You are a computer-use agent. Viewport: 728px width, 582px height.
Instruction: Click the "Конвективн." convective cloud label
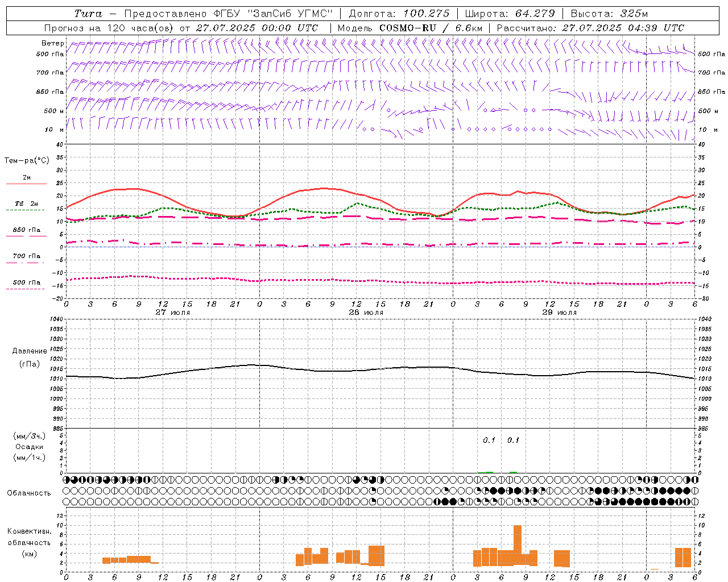point(29,531)
